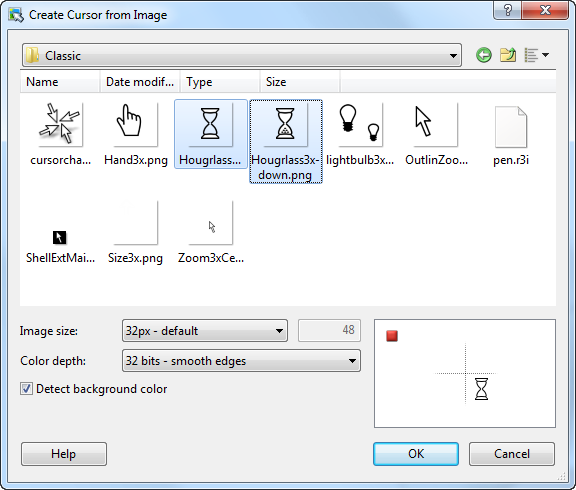The image size is (576, 490).
Task: Select the Hand3x.png file icon
Action: point(136,134)
